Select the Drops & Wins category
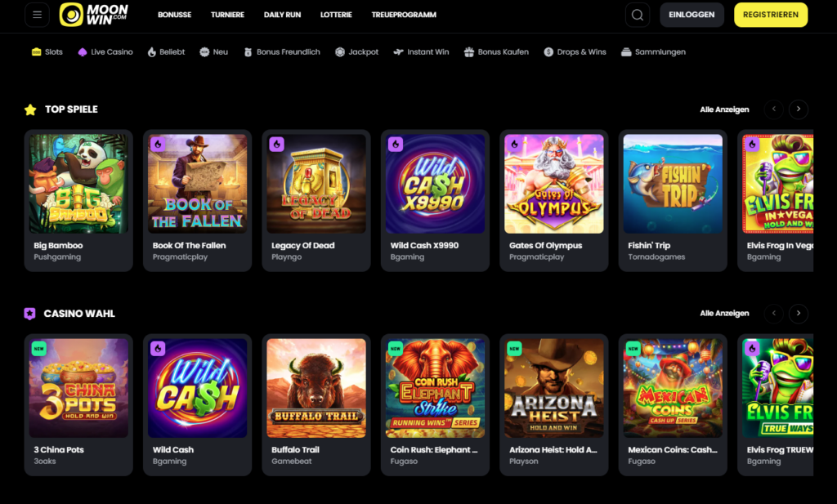The height and width of the screenshot is (504, 837). click(x=575, y=51)
